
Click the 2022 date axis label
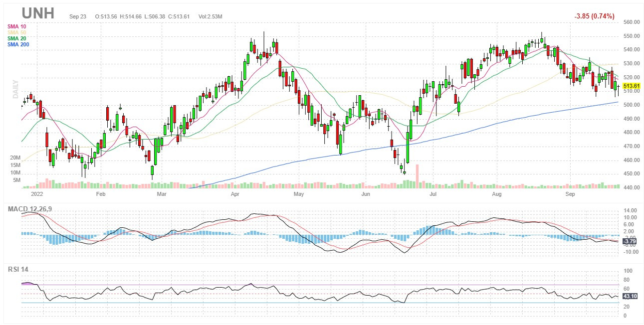[36, 193]
